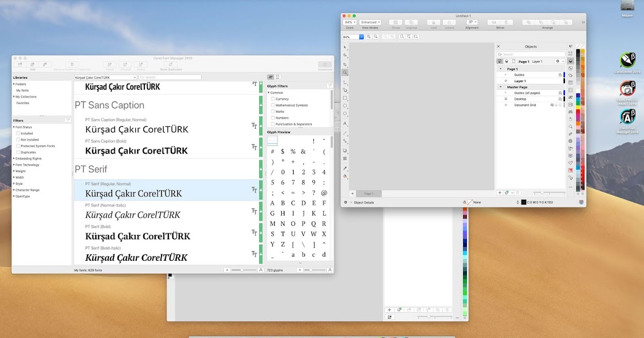Image resolution: width=644 pixels, height=338 pixels.
Task: Search fonts field in Font Manager
Action: coord(170,77)
